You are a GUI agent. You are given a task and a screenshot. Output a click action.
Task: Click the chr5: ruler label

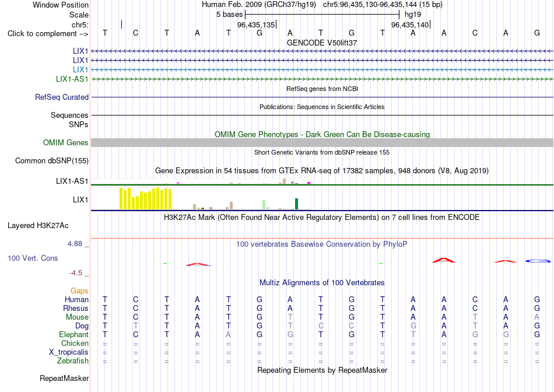click(80, 24)
